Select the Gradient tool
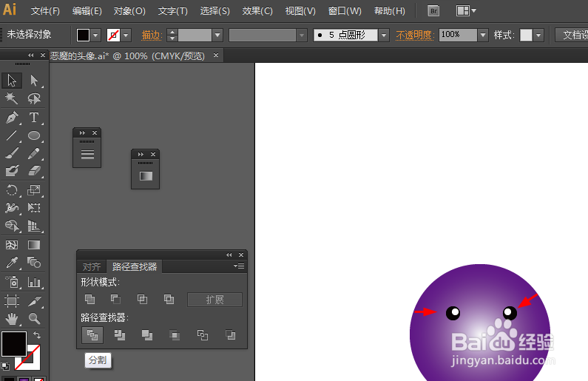The height and width of the screenshot is (381, 588). pyautogui.click(x=34, y=245)
